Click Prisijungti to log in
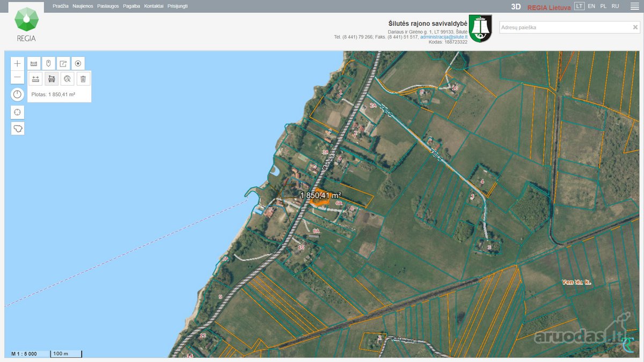 tap(178, 6)
